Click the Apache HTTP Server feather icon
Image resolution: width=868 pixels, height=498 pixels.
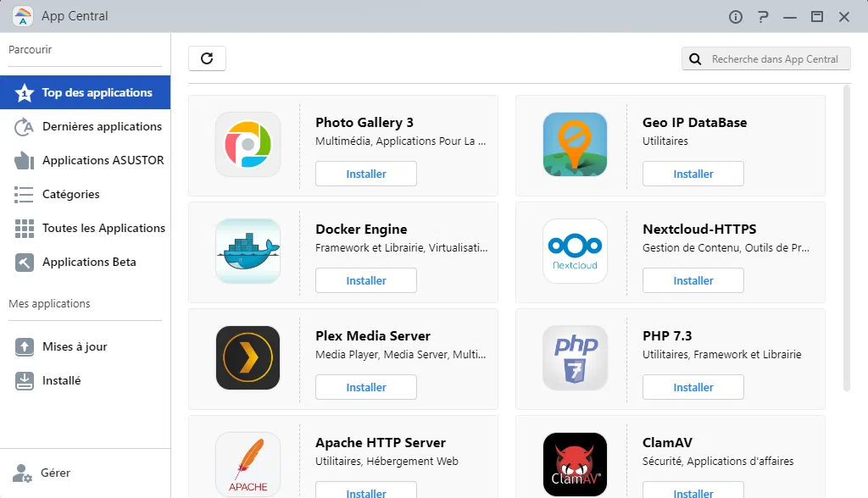(x=248, y=464)
